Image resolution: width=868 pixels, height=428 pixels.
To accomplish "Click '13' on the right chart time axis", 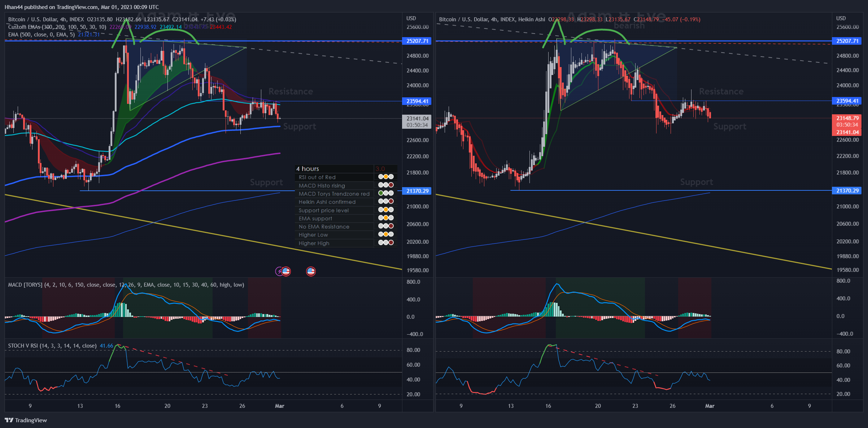I will pos(511,406).
